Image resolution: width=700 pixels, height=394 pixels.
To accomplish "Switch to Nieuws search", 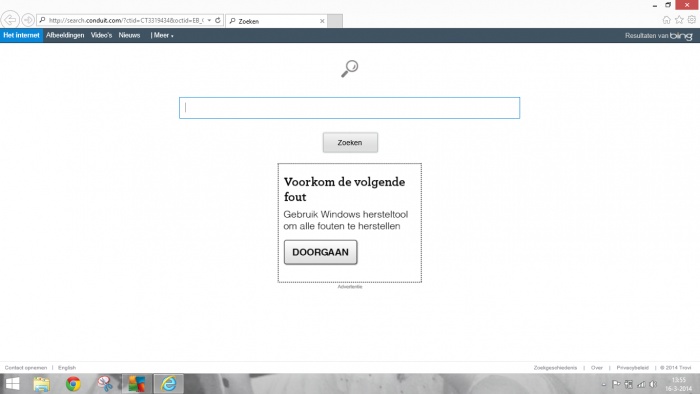I will pyautogui.click(x=129, y=35).
